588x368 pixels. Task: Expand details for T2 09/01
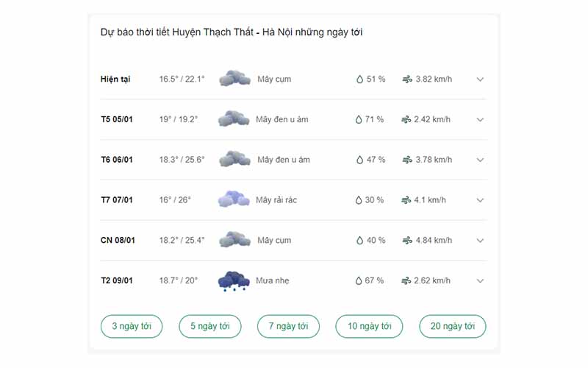480,280
